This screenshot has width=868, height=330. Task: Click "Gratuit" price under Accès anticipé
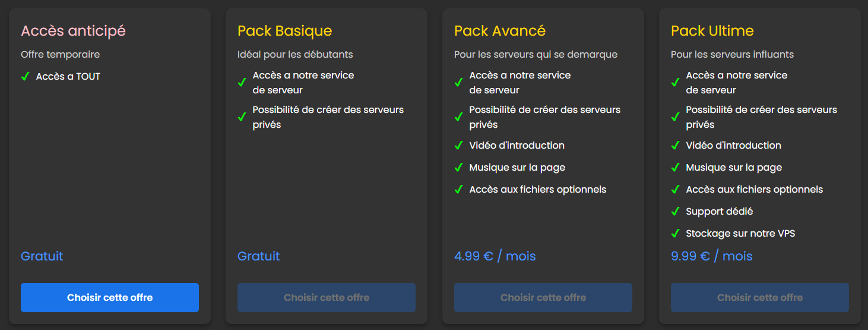42,256
